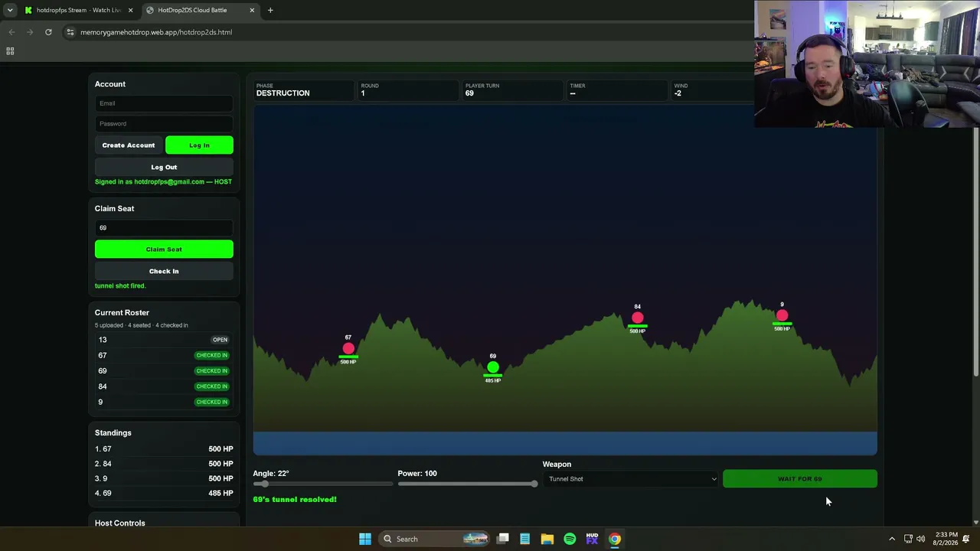Open the volume tray icon

[x=921, y=539]
